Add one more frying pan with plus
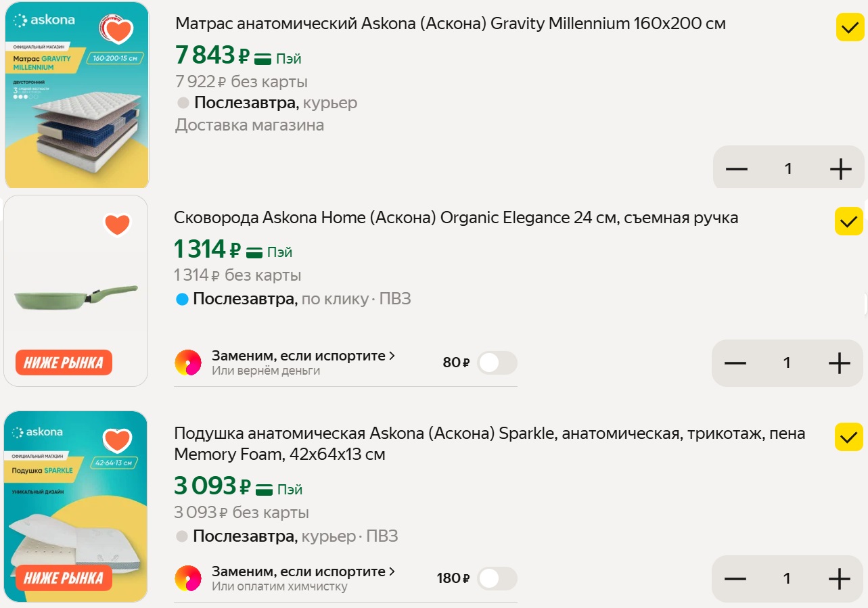 [839, 363]
